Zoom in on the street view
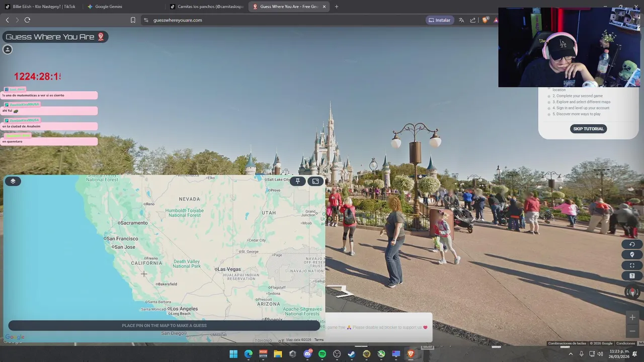 click(632, 317)
